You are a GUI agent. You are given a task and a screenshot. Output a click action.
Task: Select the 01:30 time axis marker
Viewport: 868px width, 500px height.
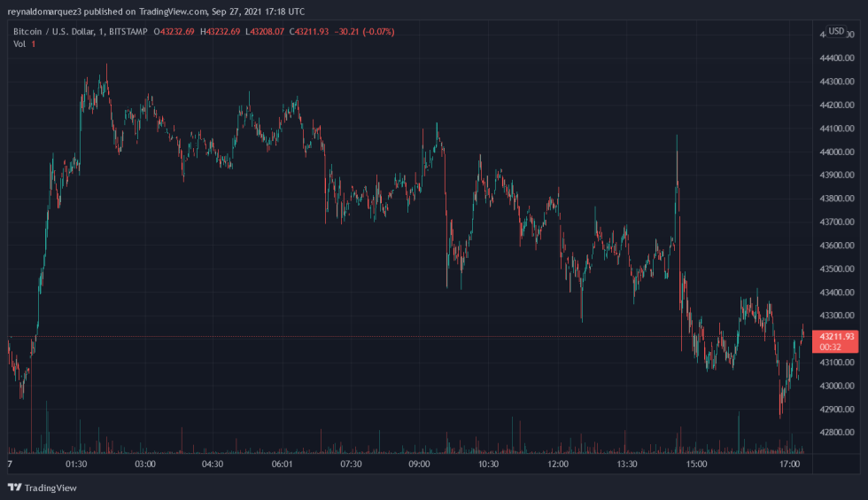click(x=76, y=464)
